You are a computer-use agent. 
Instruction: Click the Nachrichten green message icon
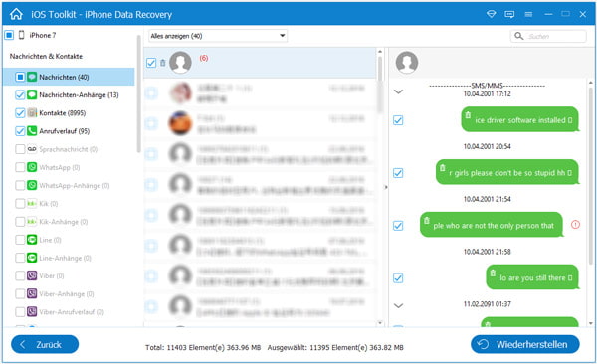[x=32, y=77]
